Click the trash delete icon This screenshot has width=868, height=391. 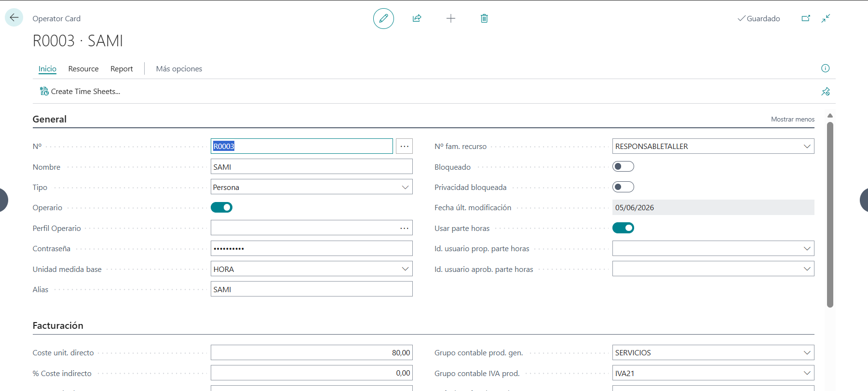(x=484, y=18)
